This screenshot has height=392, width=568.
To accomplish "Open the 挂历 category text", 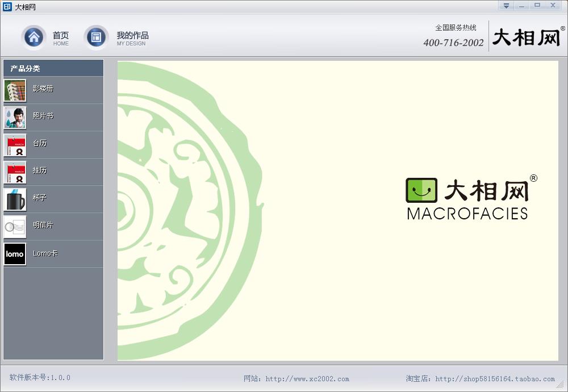I will click(x=40, y=170).
